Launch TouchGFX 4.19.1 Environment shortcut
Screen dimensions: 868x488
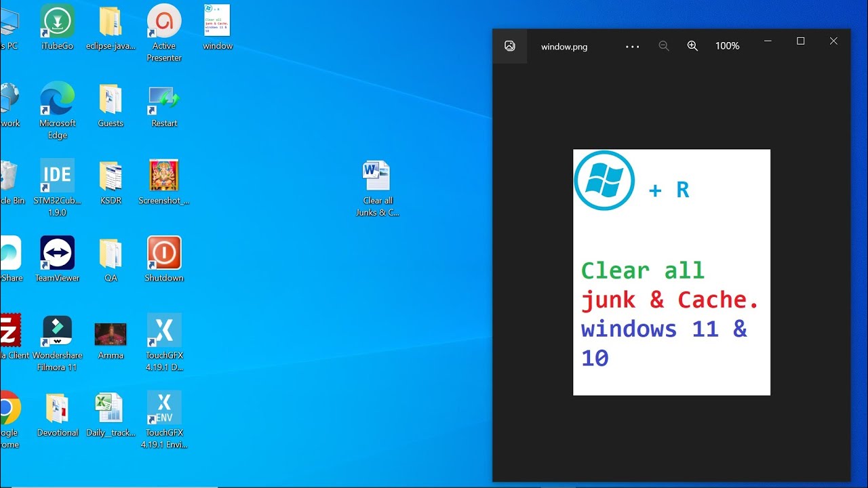pyautogui.click(x=164, y=419)
